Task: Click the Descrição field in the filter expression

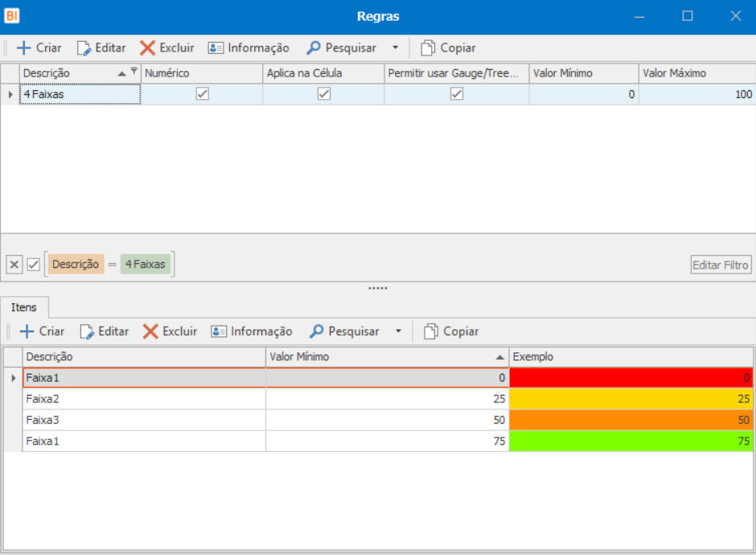Action: [x=76, y=265]
